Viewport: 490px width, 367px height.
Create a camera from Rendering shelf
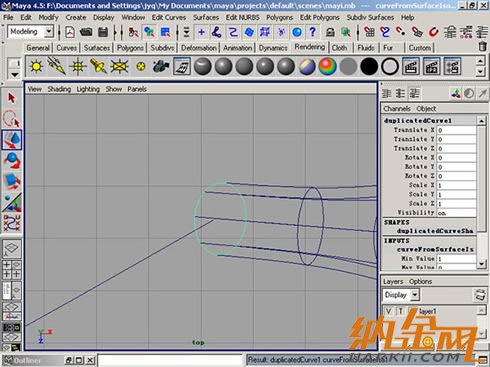161,66
